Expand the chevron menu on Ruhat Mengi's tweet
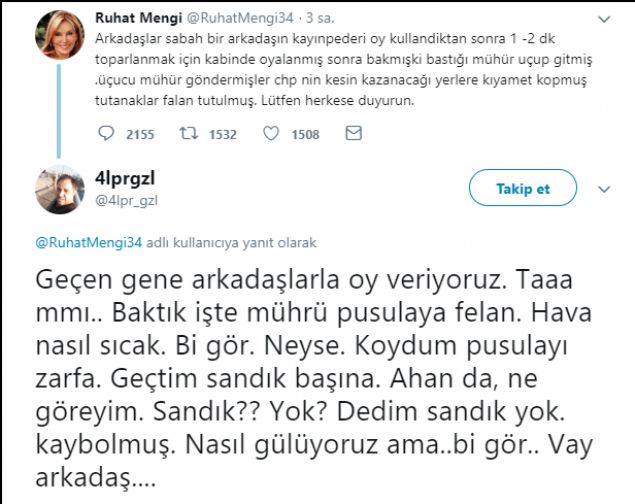The width and height of the screenshot is (635, 504). click(603, 18)
